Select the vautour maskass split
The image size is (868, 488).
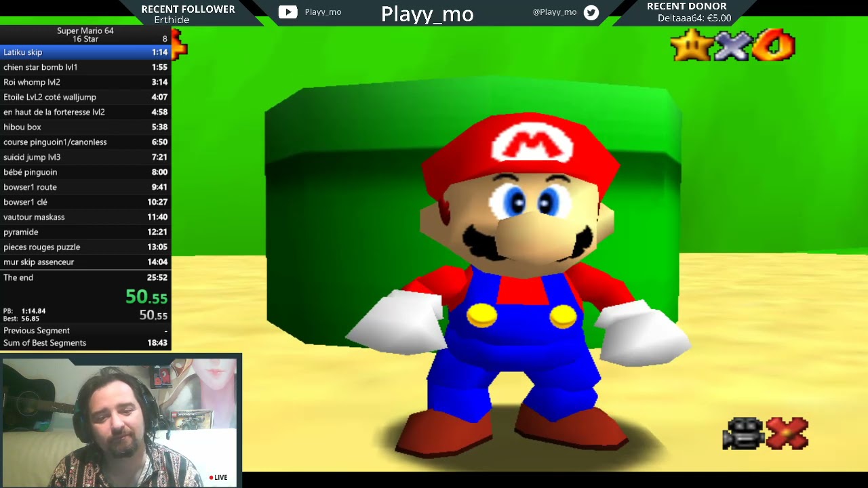(85, 217)
